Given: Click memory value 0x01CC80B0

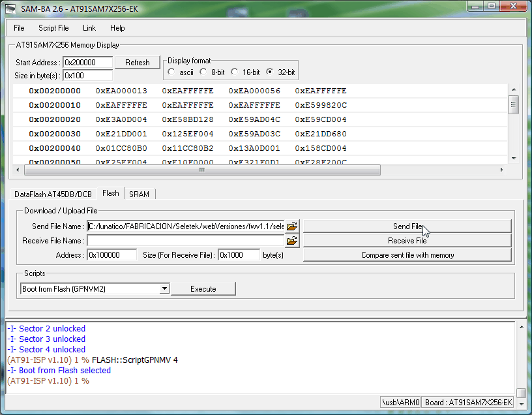Looking at the screenshot, I should pos(121,148).
